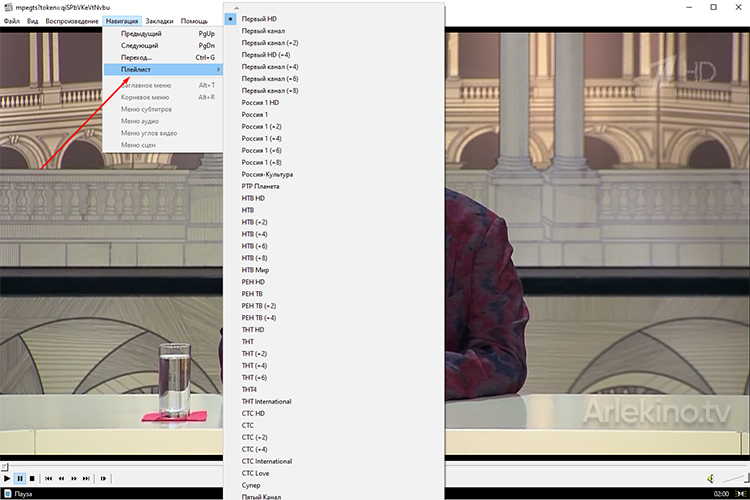Click the rewind (decrease speed) icon

point(61,478)
